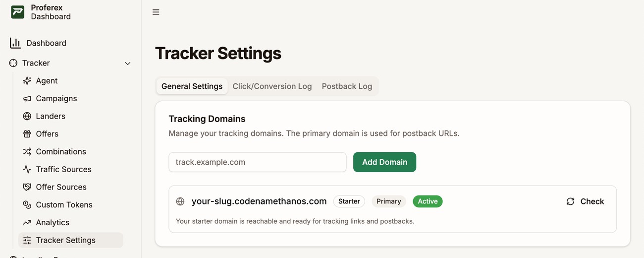
Task: Click the Agent sparkle icon
Action: [x=27, y=81]
